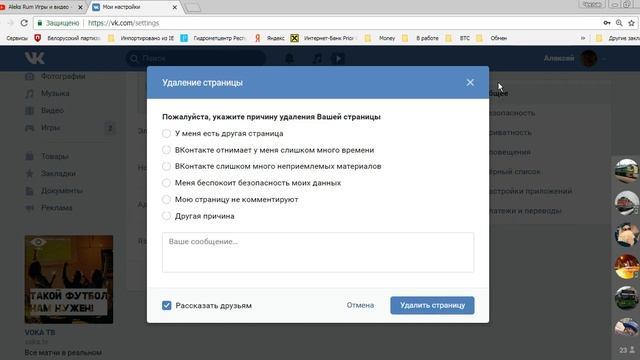Open "Закладки" in left sidebar

[x=58, y=173]
